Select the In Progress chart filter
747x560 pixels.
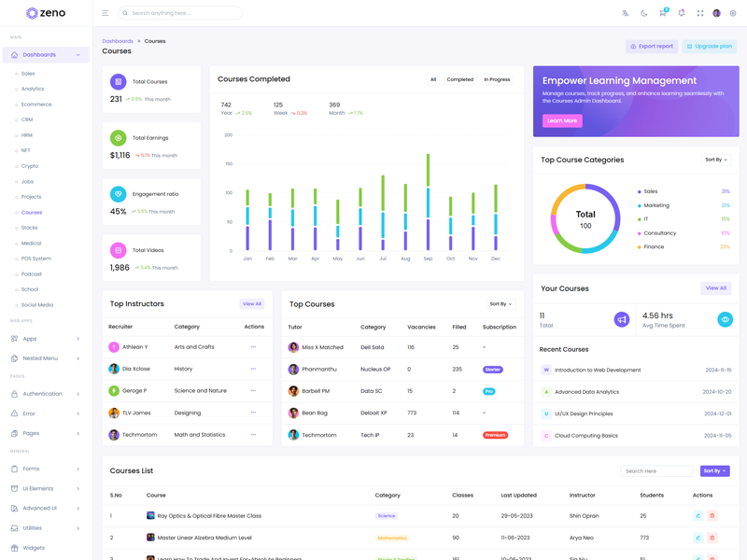[497, 79]
